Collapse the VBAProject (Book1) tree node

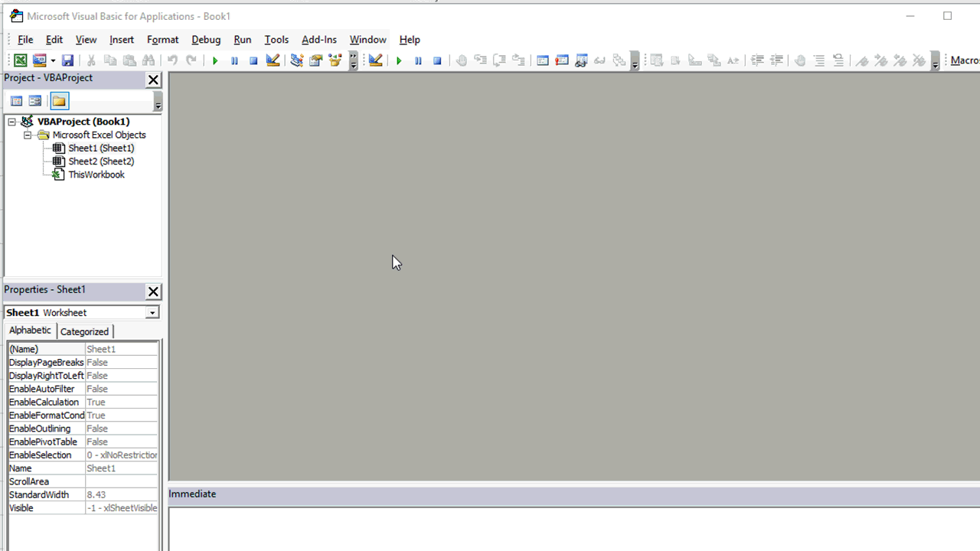pyautogui.click(x=11, y=122)
